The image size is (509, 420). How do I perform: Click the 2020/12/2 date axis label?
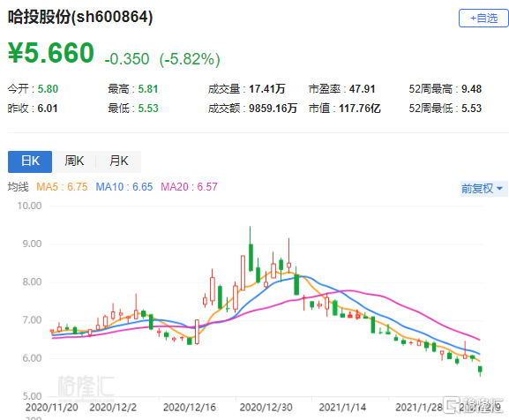click(113, 408)
